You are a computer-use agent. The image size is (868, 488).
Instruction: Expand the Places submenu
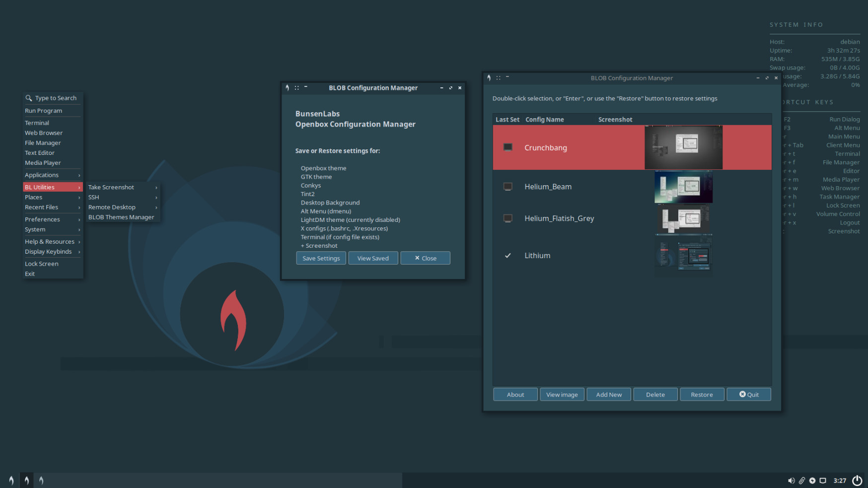point(52,197)
